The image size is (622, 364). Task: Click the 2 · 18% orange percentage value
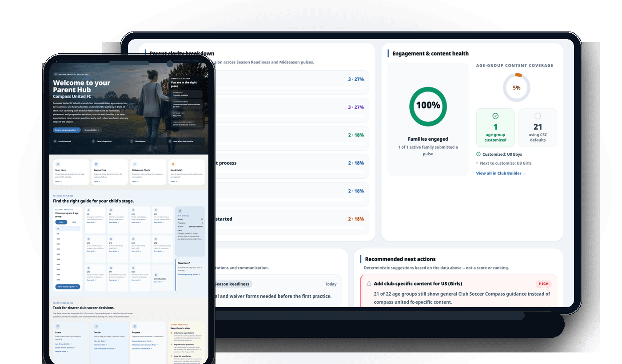coord(356,219)
